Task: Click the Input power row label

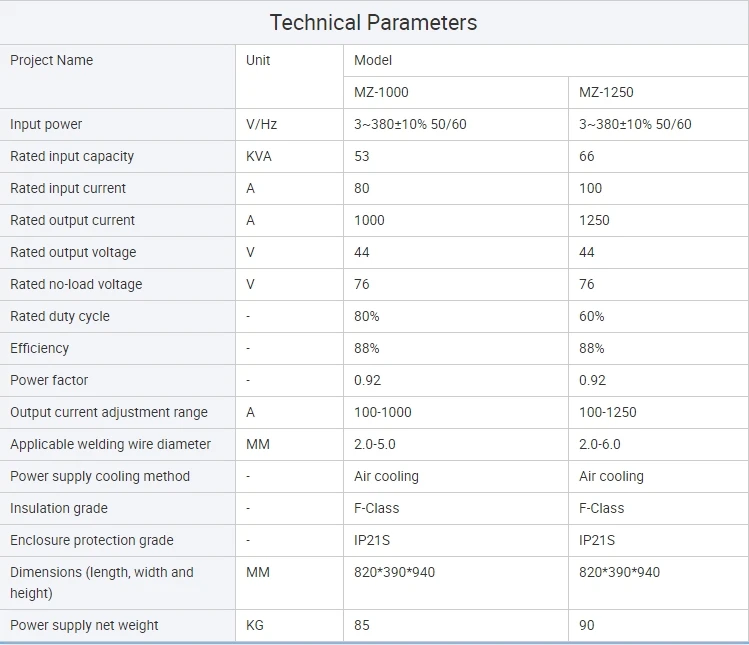Action: click(x=46, y=124)
